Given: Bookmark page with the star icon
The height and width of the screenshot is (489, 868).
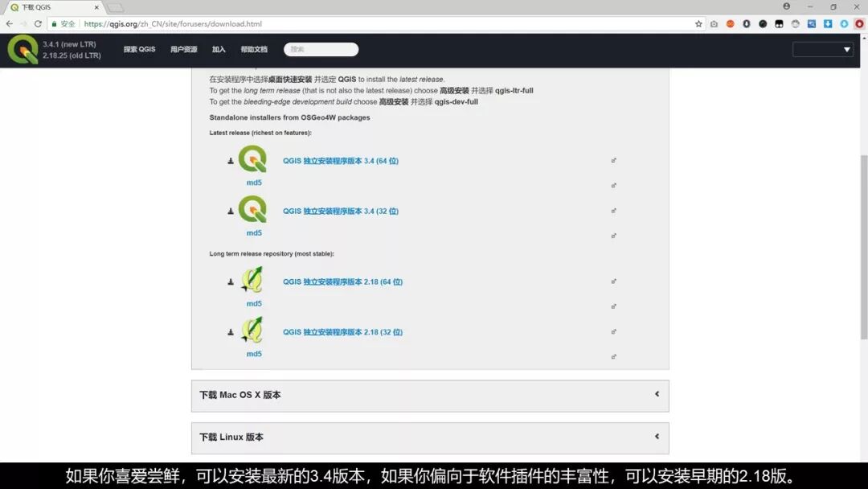Looking at the screenshot, I should click(x=698, y=24).
